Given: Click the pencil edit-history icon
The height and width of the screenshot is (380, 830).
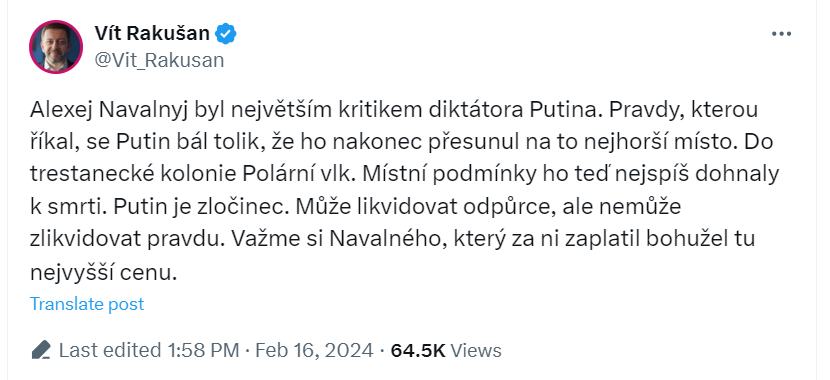Looking at the screenshot, I should pyautogui.click(x=41, y=350).
